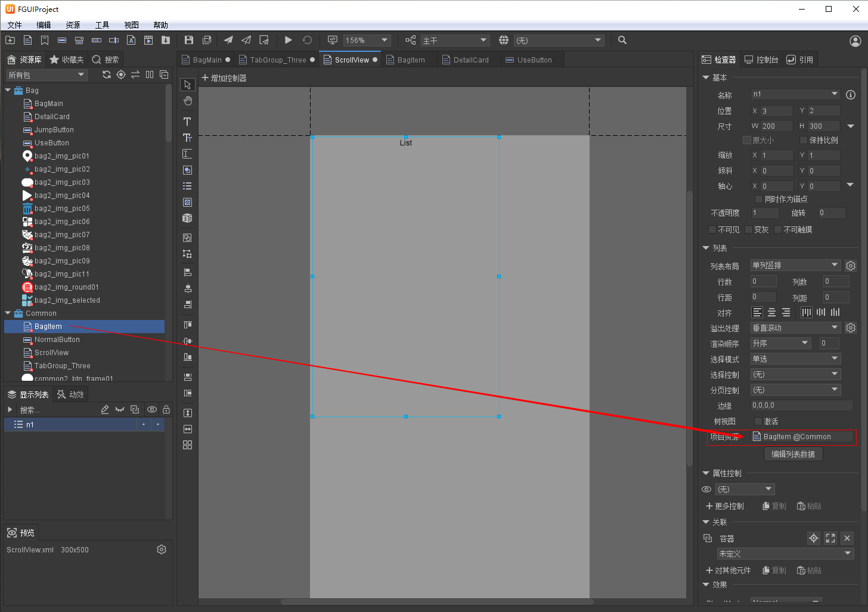The width and height of the screenshot is (868, 612).
Task: Click the refresh icon next to play
Action: click(x=307, y=40)
